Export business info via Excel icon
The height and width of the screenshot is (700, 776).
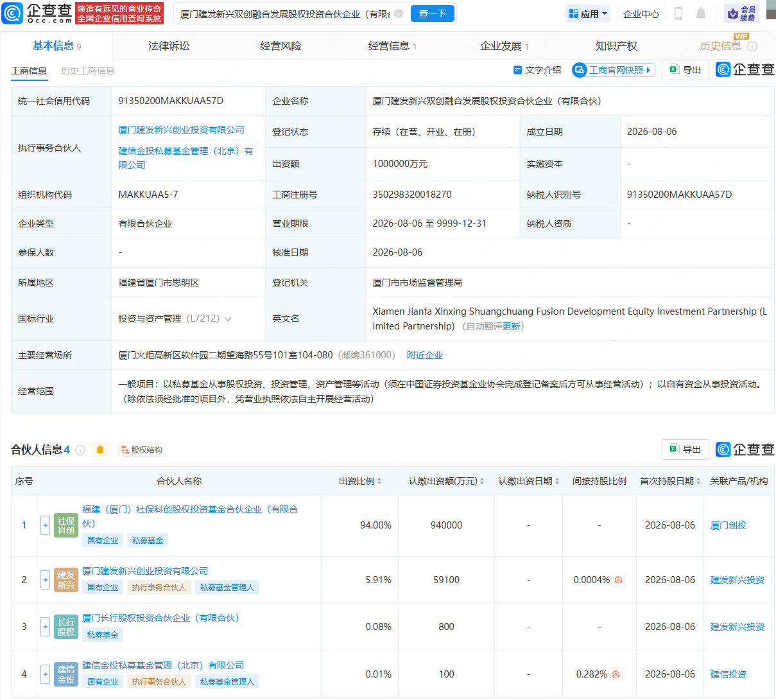685,70
